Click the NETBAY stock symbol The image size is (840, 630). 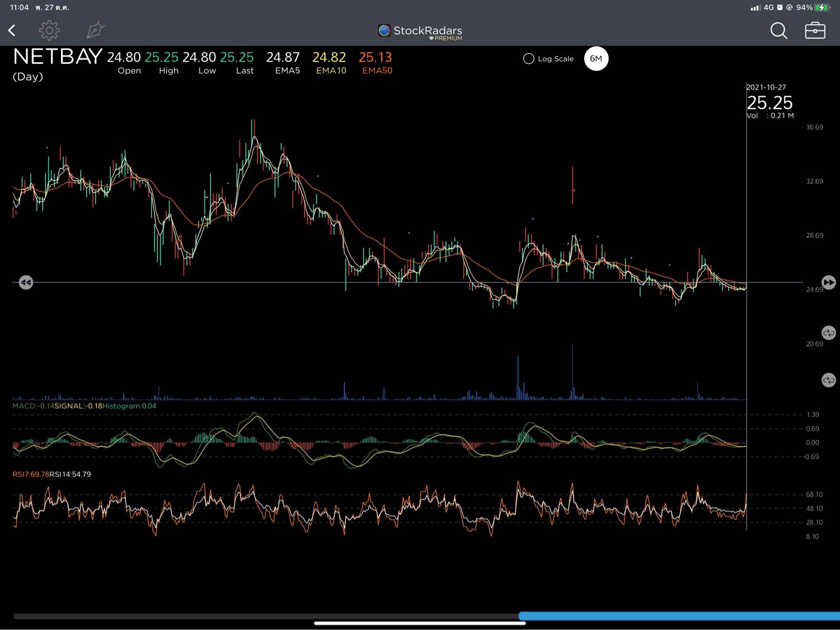(x=58, y=57)
